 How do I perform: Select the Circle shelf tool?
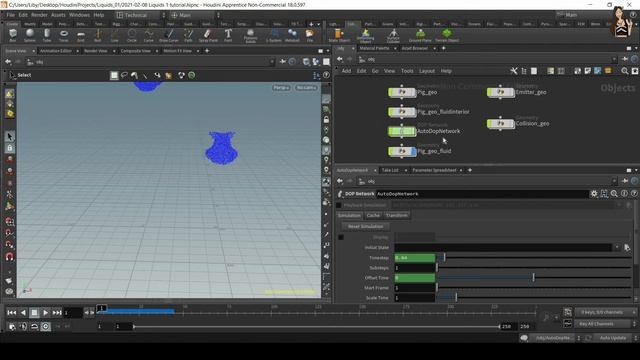tap(131, 35)
